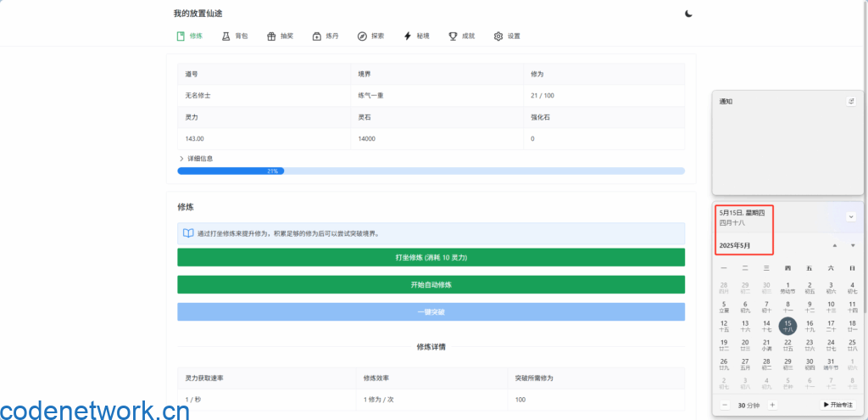The height and width of the screenshot is (420, 868).
Task: Click the 开始自动修炼 button
Action: point(431,285)
